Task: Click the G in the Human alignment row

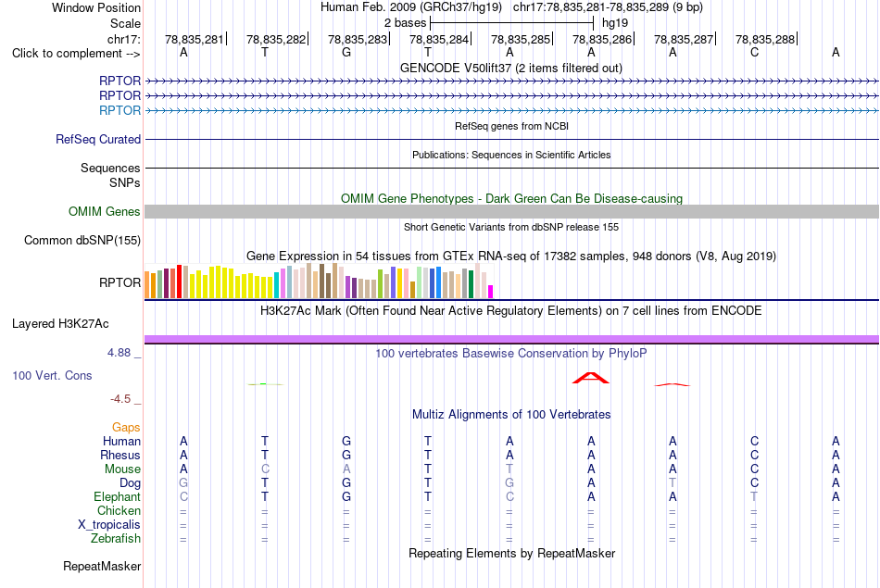Action: coord(346,442)
